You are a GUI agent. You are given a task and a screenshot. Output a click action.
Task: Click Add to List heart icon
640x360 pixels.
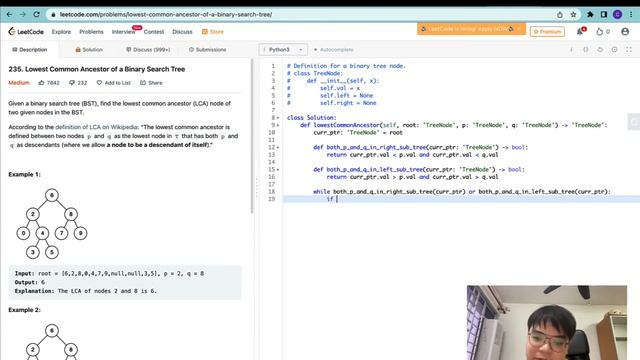click(99, 82)
